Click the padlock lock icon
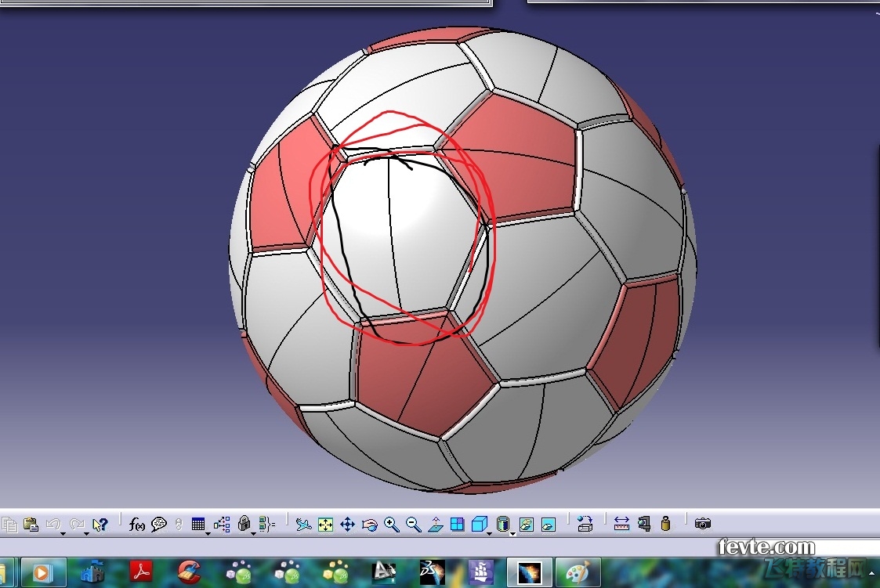The height and width of the screenshot is (588, 880). pos(244,524)
